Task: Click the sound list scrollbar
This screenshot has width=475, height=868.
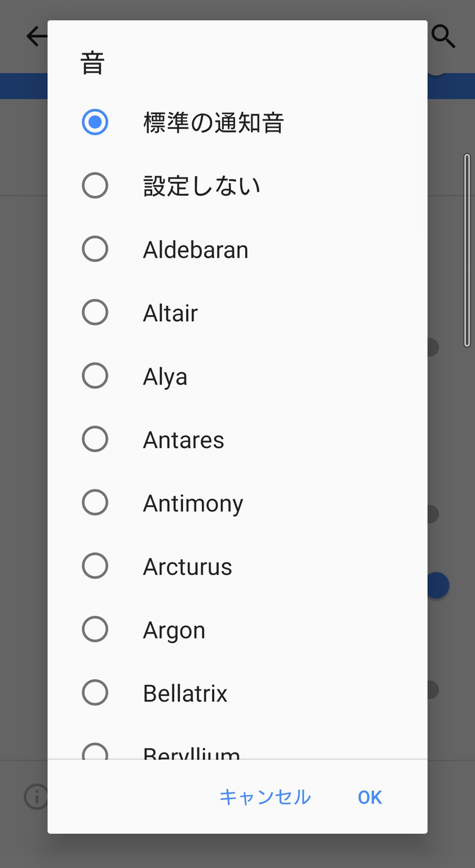Action: click(467, 250)
